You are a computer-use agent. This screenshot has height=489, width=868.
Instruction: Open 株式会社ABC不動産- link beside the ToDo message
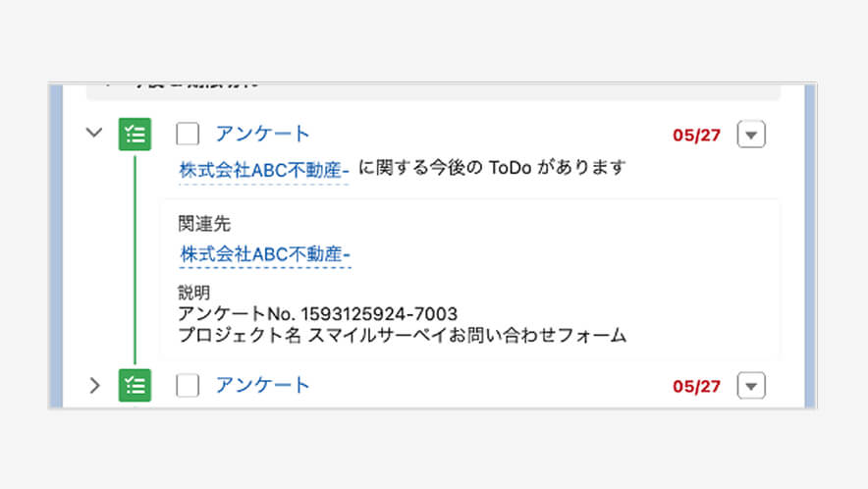click(264, 169)
